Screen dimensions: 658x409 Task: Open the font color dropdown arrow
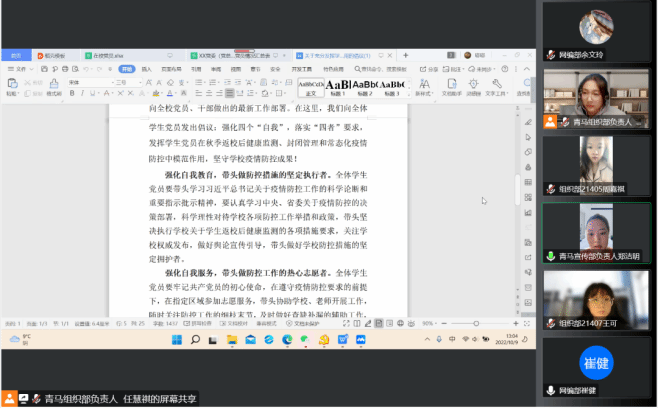[175, 93]
